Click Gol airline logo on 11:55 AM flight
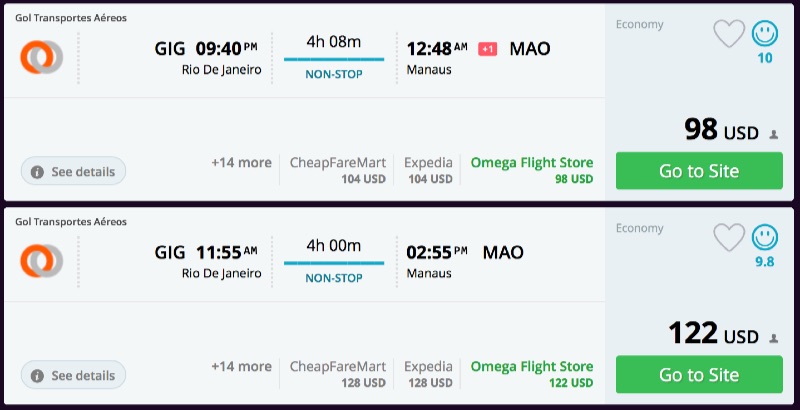The width and height of the screenshot is (800, 410). [42, 261]
